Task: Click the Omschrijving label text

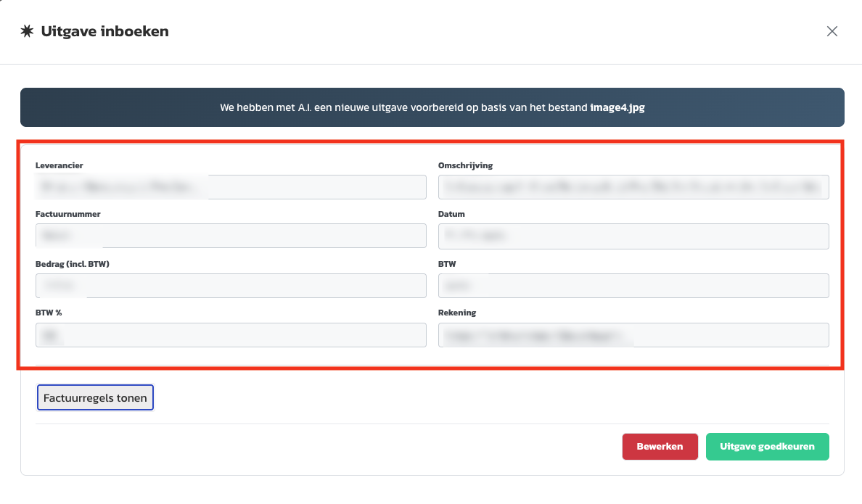Action: pos(465,165)
